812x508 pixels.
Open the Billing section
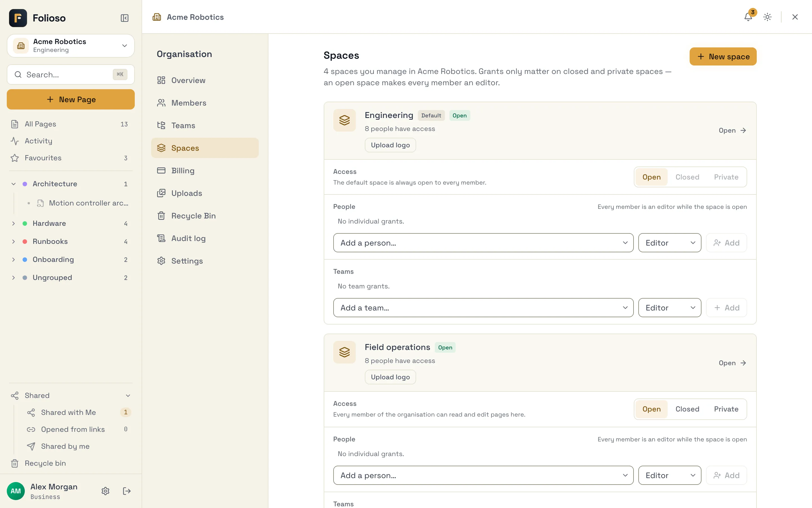[205, 171]
